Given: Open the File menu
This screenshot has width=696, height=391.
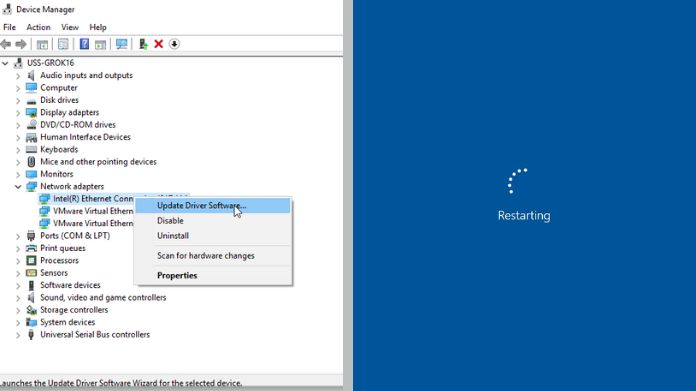Looking at the screenshot, I should [9, 27].
